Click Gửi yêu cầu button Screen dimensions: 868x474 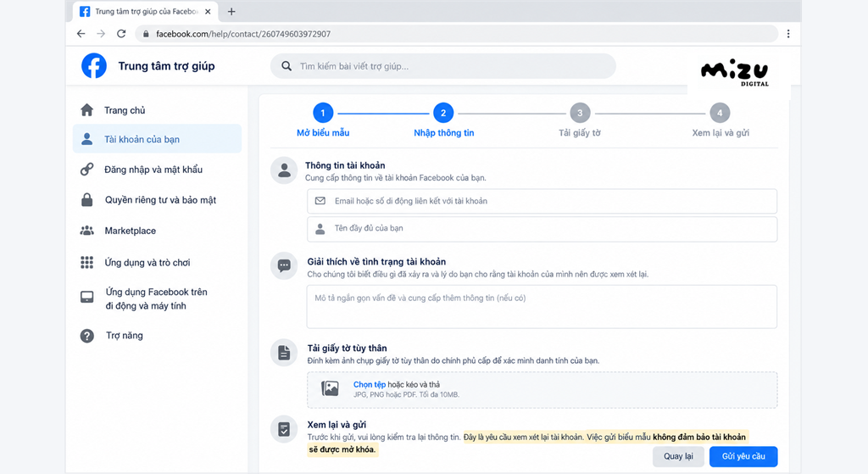click(743, 456)
